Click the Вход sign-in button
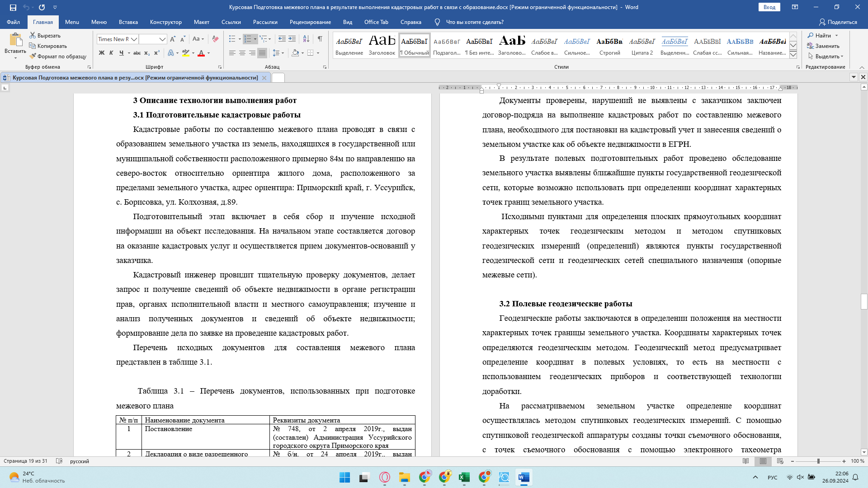This screenshot has height=488, width=868. point(769,7)
